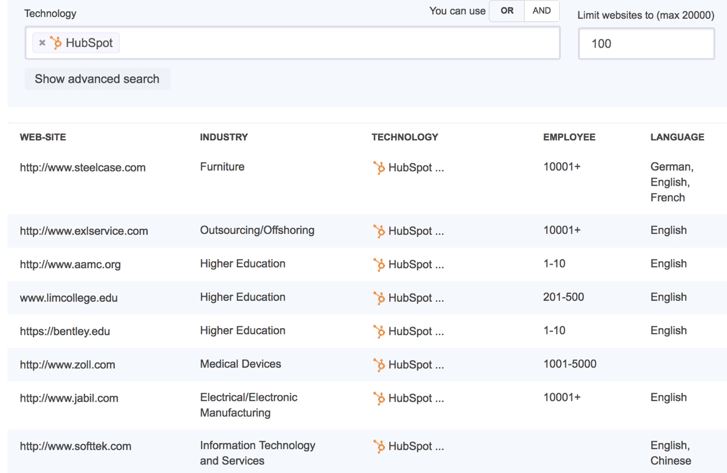Click 10001+ employee value for steelcase.com

(x=561, y=166)
